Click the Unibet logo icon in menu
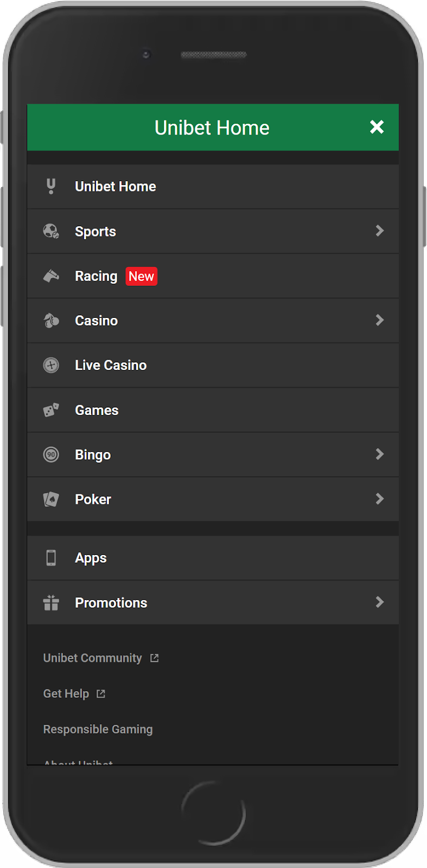427x868 pixels. 51,187
